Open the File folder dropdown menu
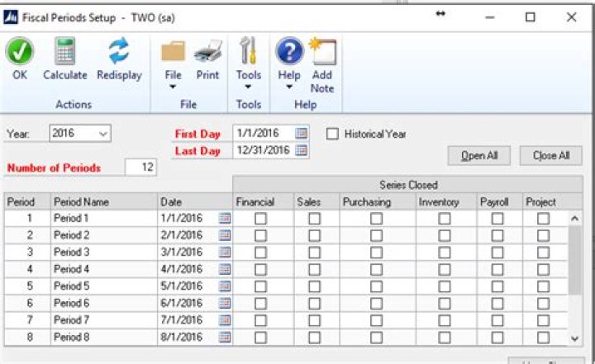Viewport: 595px width, 364px height. 173,62
